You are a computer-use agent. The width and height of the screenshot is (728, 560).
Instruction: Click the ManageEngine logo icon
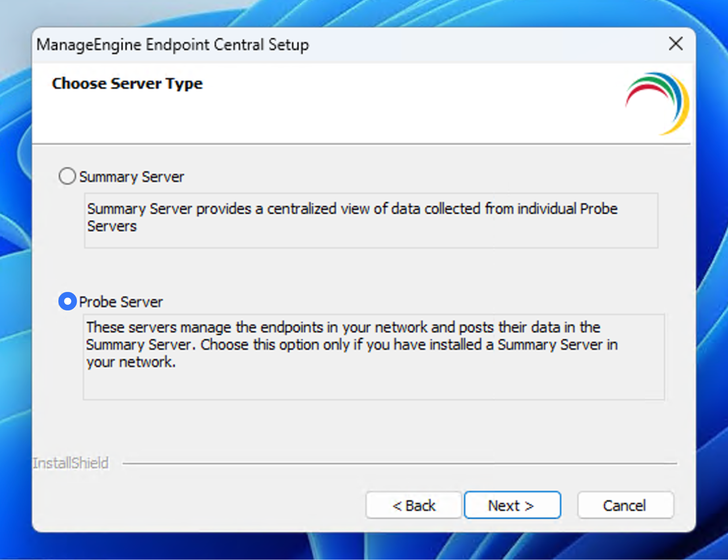657,103
